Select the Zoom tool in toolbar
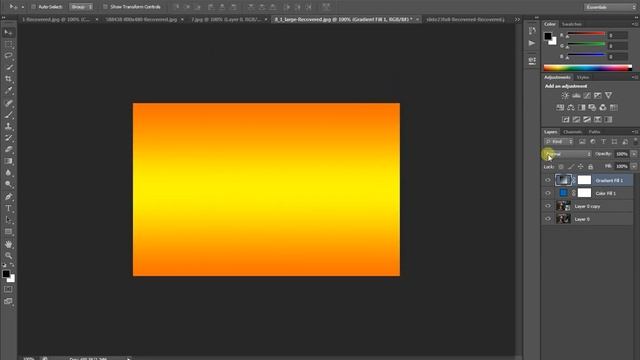 click(x=9, y=256)
